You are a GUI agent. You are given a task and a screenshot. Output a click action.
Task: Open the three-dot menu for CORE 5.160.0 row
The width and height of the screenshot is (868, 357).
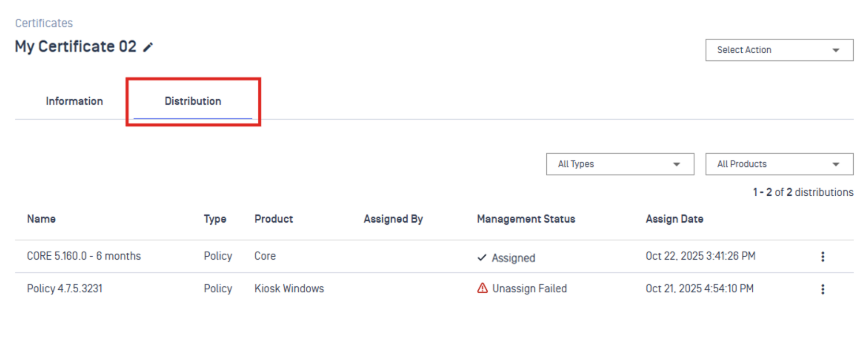pos(822,257)
